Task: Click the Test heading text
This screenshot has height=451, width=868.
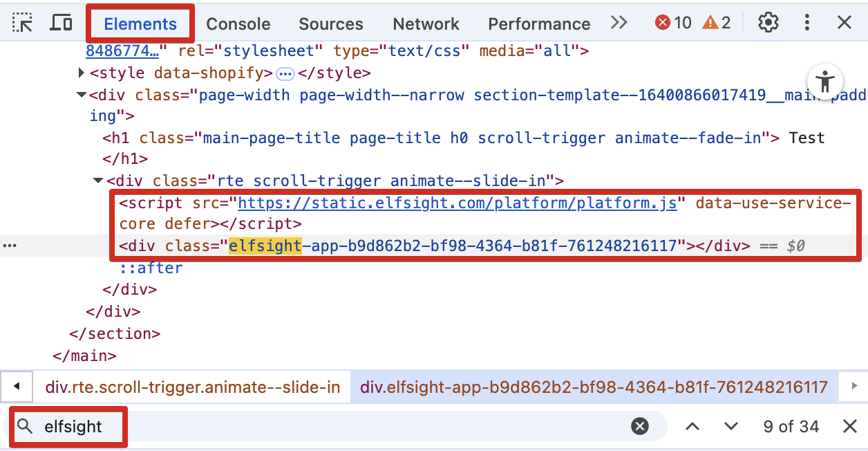Action: (807, 138)
